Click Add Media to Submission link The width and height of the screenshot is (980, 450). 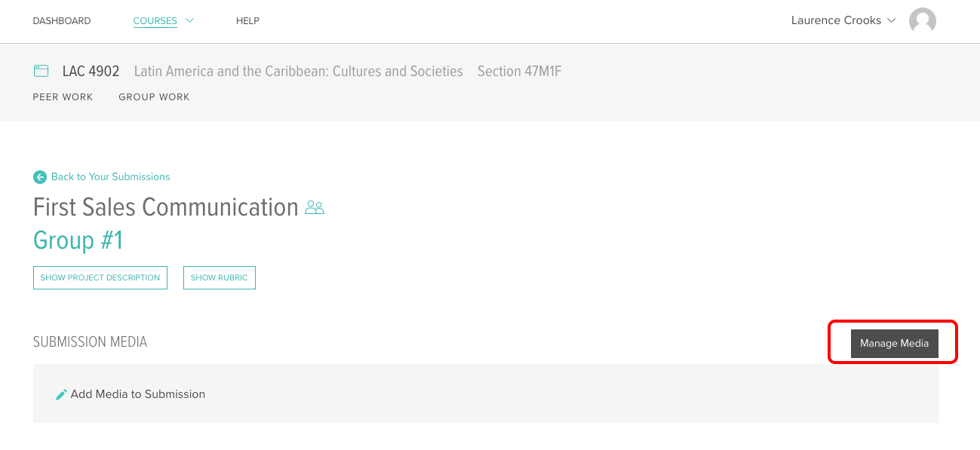pyautogui.click(x=138, y=394)
